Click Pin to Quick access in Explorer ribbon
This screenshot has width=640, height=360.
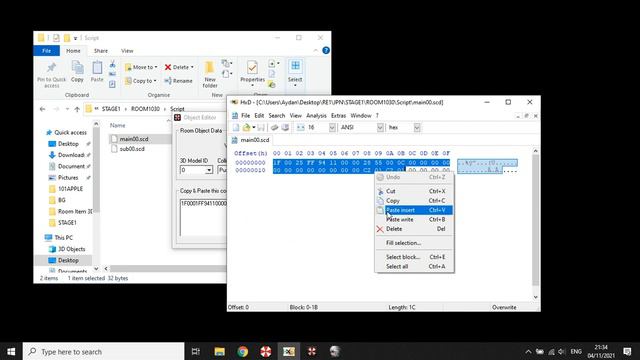click(x=51, y=75)
